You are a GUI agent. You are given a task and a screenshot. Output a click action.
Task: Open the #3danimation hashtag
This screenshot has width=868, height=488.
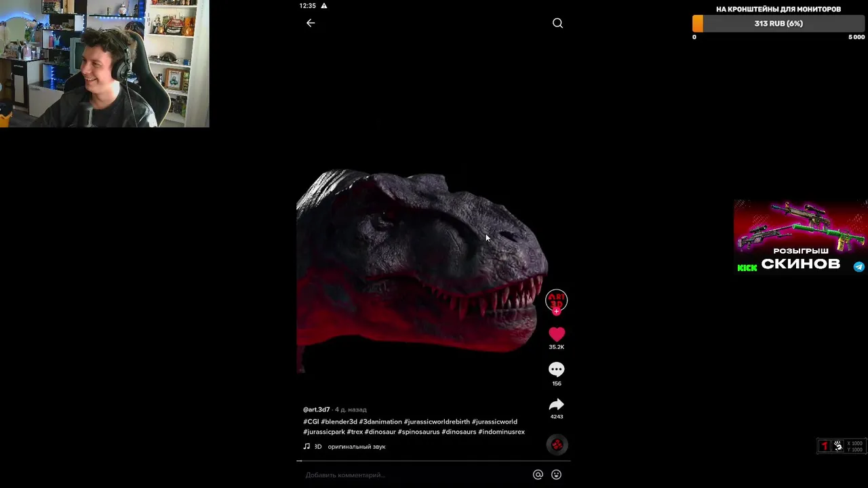(x=380, y=422)
